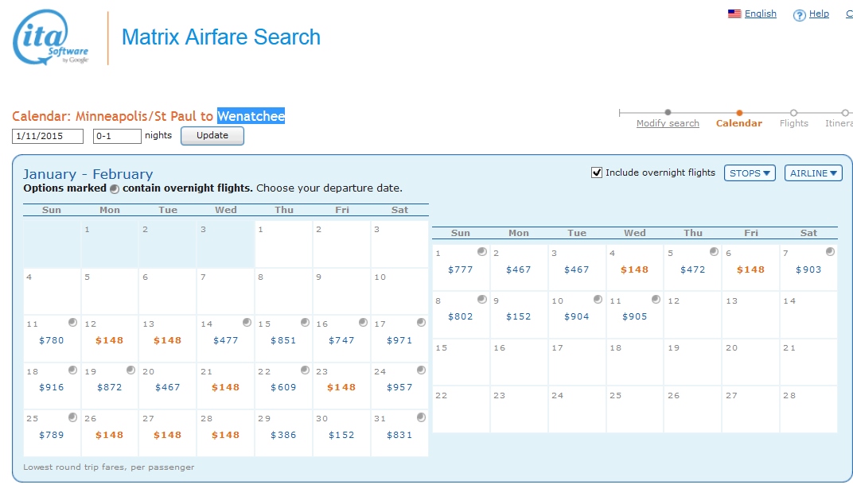Image resolution: width=853 pixels, height=504 pixels.
Task: Select the Calendar step in progress bar
Action: tap(739, 123)
